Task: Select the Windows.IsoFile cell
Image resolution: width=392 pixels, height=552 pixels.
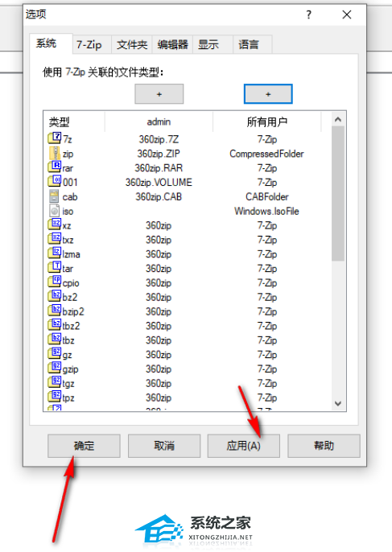Action: click(x=266, y=211)
